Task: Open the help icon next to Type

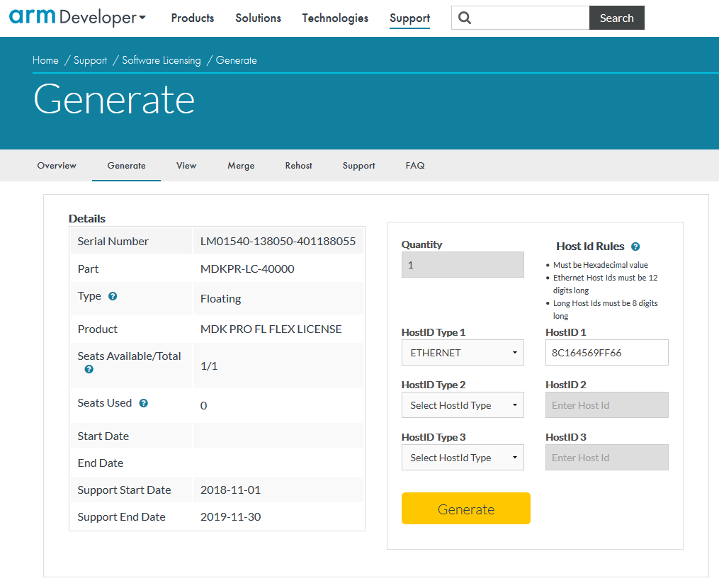Action: 113,296
